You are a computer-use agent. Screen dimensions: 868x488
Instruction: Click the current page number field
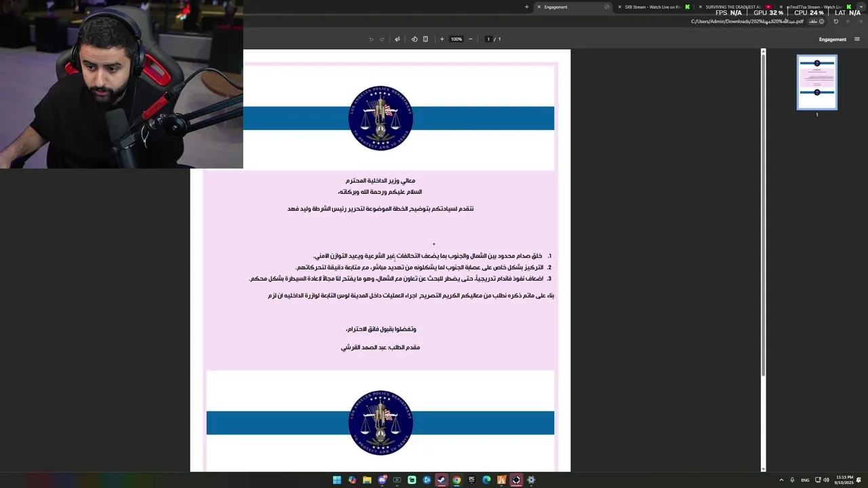(488, 39)
